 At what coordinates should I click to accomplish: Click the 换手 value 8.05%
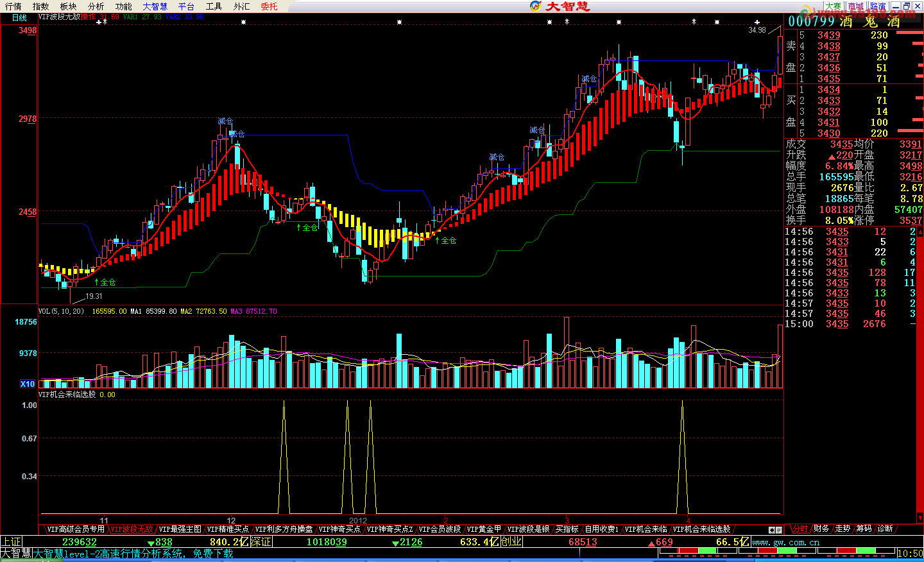[x=839, y=221]
